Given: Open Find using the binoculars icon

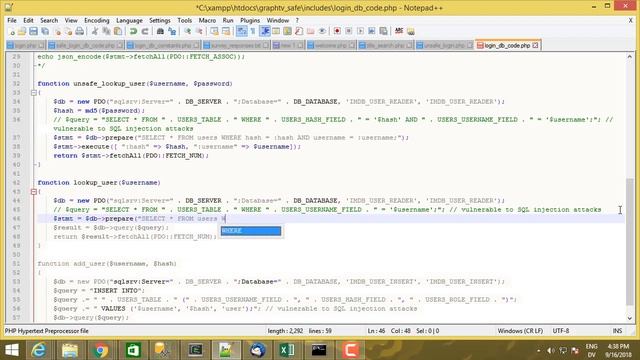Looking at the screenshot, I should coord(160,31).
